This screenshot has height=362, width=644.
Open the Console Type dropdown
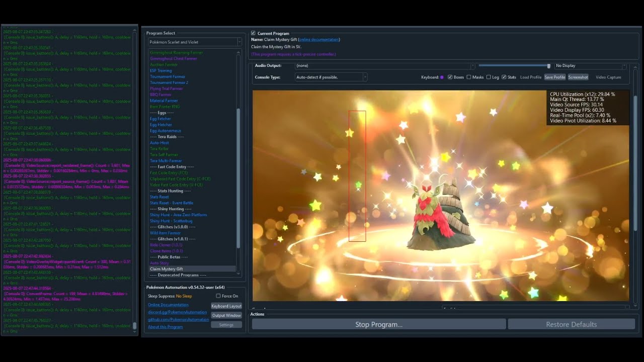click(x=331, y=77)
